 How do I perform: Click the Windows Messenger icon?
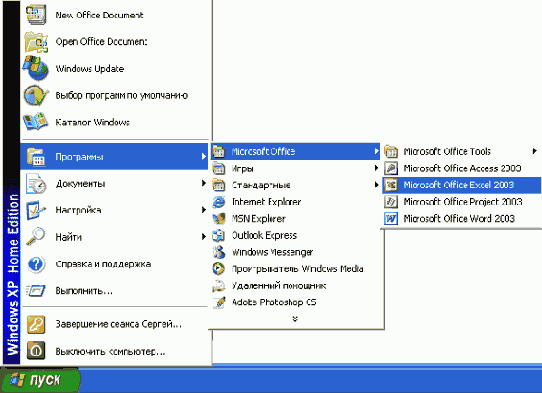pyautogui.click(x=218, y=252)
